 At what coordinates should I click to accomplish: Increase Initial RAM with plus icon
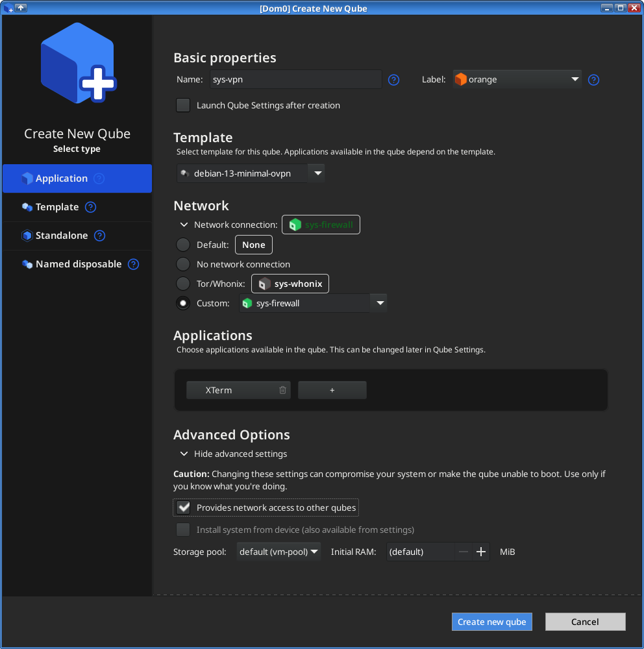click(481, 552)
